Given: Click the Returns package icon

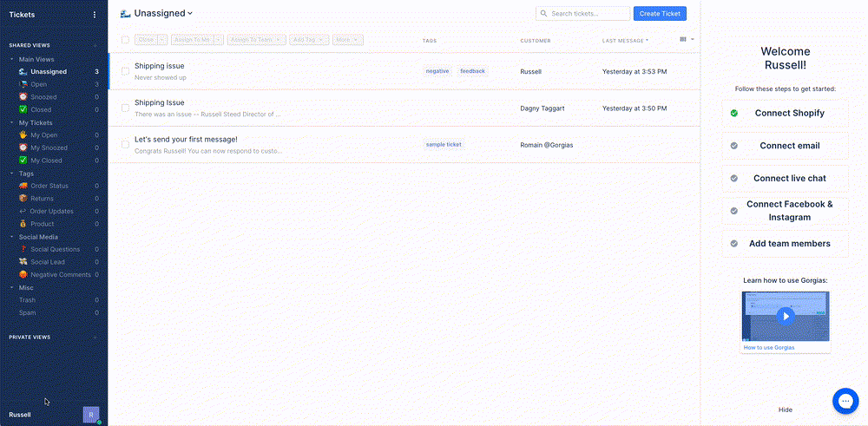Looking at the screenshot, I should (23, 199).
